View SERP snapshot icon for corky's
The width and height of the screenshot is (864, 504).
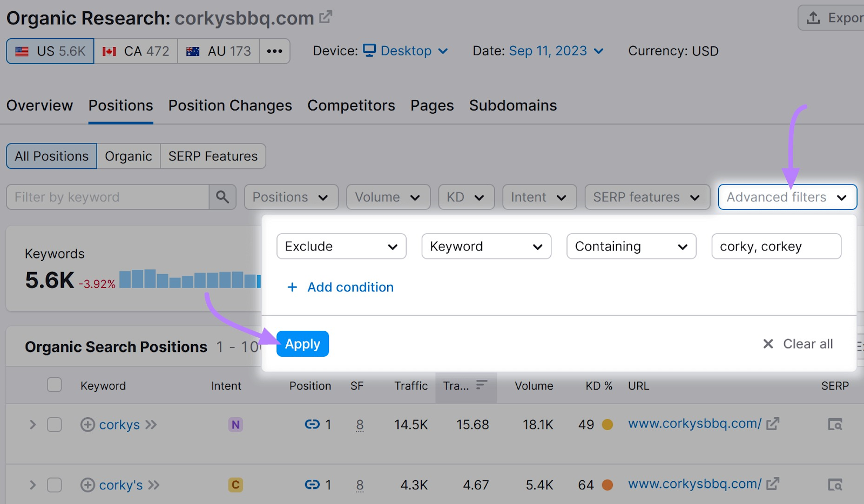point(835,485)
